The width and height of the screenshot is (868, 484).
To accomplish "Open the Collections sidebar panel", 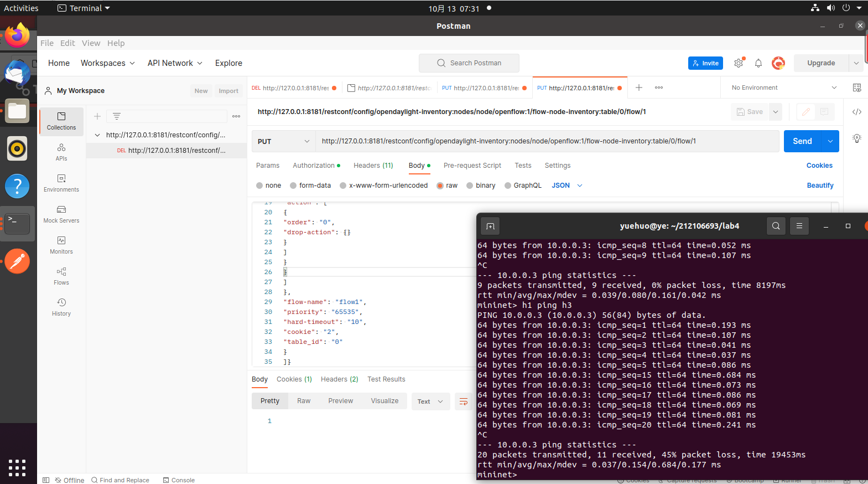I will (61, 121).
